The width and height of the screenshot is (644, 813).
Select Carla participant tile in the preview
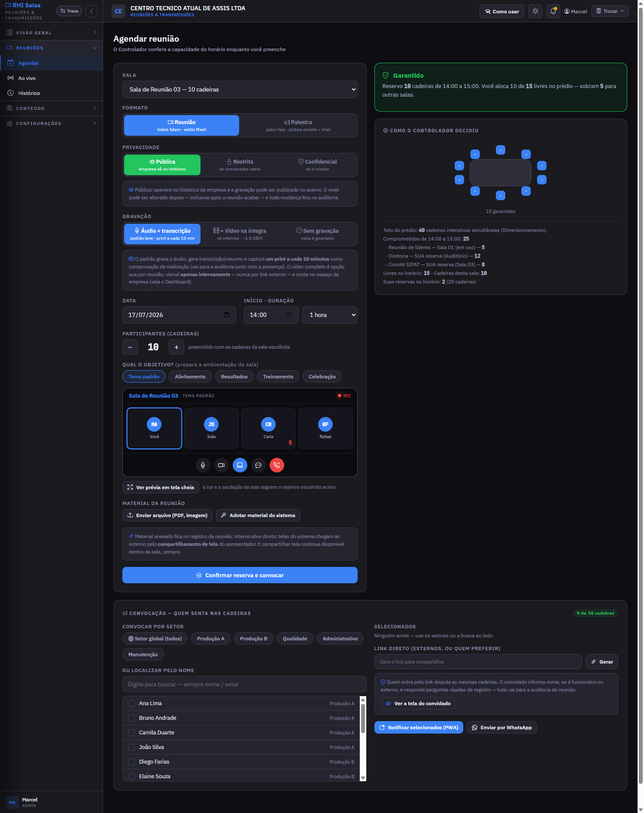268,428
